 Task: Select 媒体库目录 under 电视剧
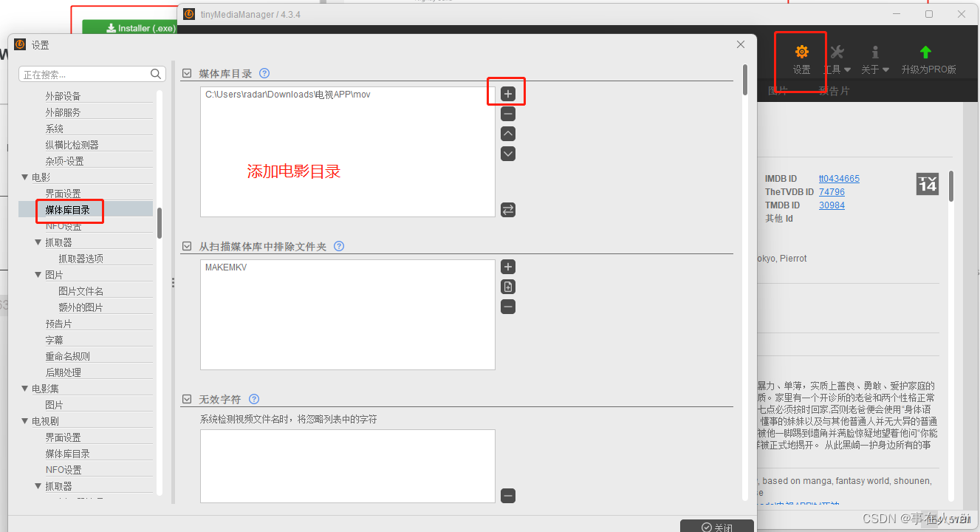pos(67,454)
